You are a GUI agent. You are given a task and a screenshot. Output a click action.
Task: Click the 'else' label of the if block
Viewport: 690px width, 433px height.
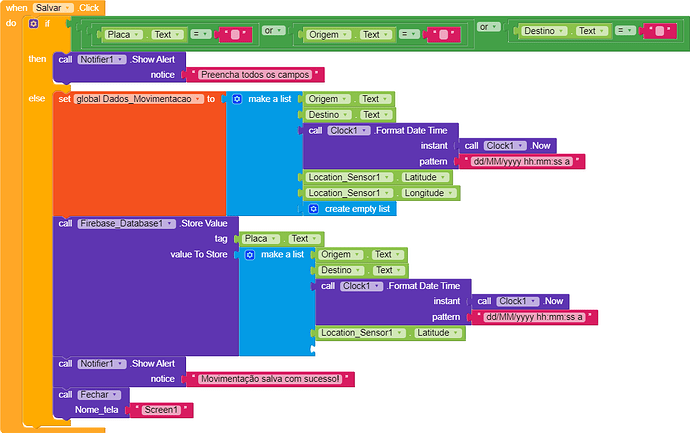pos(37,99)
